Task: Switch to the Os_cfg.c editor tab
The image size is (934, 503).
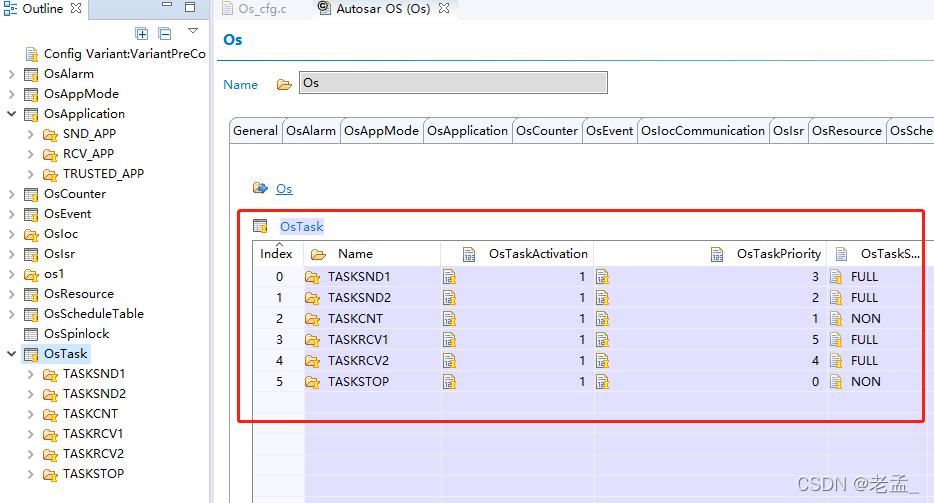Action: point(254,9)
